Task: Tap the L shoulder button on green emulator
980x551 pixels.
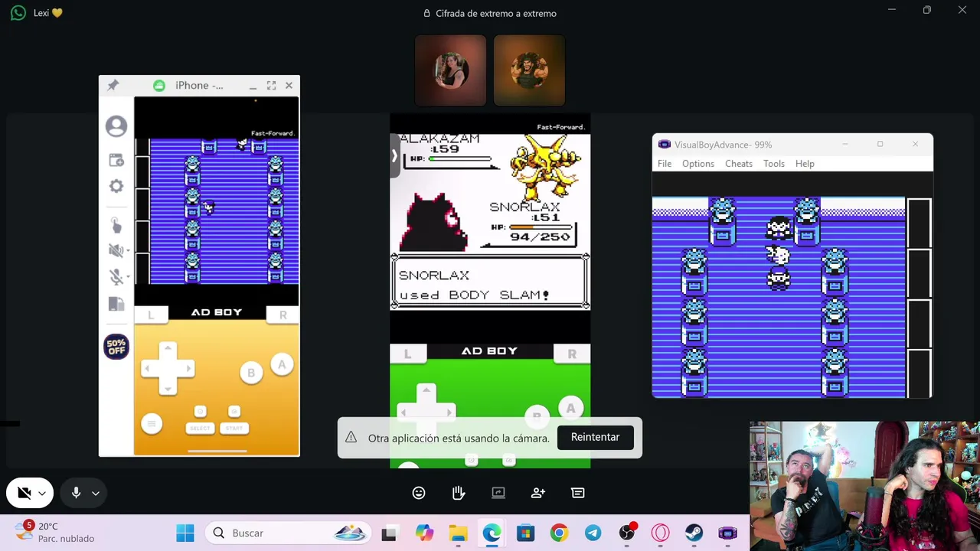Action: pos(407,354)
